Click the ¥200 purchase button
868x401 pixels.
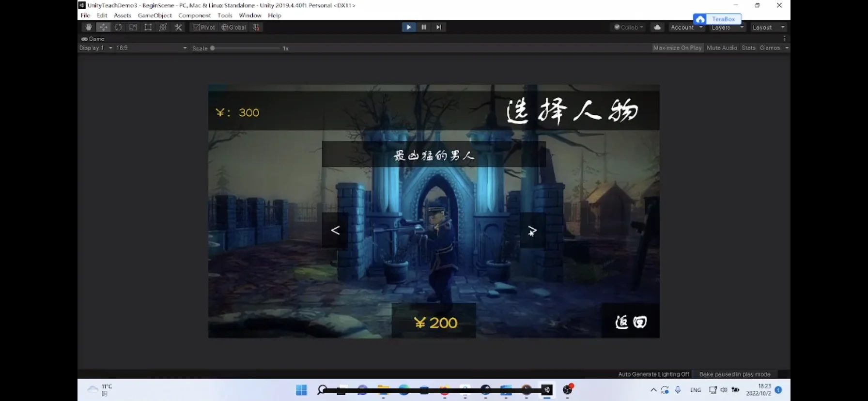(434, 322)
